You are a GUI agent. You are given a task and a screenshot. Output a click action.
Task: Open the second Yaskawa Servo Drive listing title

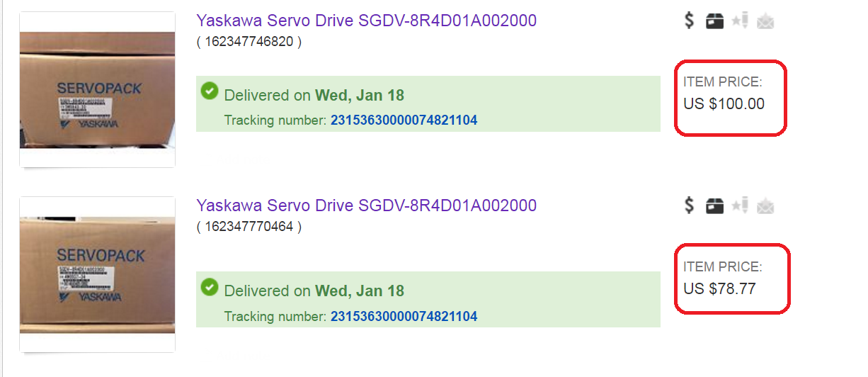[366, 206]
